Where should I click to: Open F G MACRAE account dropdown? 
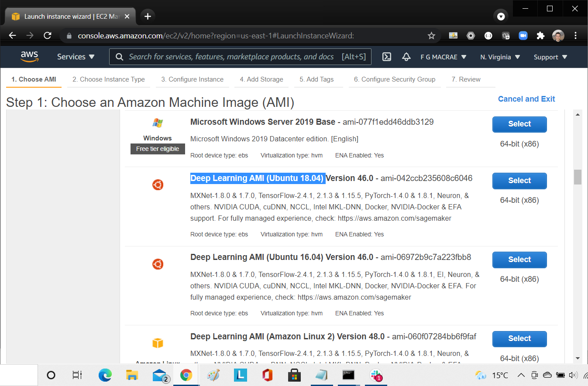tap(444, 57)
